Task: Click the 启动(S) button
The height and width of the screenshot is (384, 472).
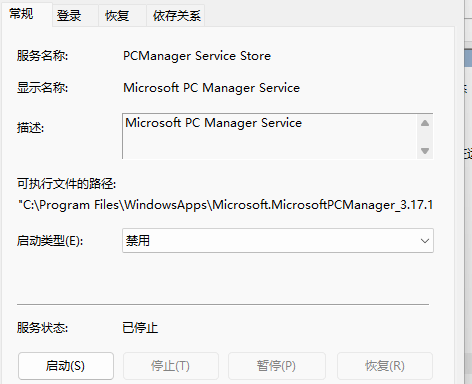Action: pyautogui.click(x=66, y=366)
